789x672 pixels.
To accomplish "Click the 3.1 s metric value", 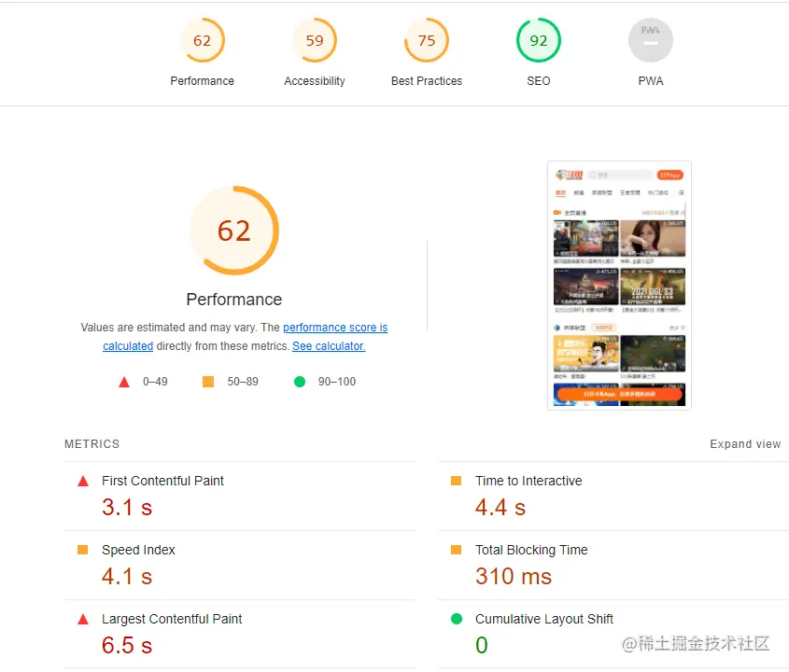I will click(x=127, y=507).
